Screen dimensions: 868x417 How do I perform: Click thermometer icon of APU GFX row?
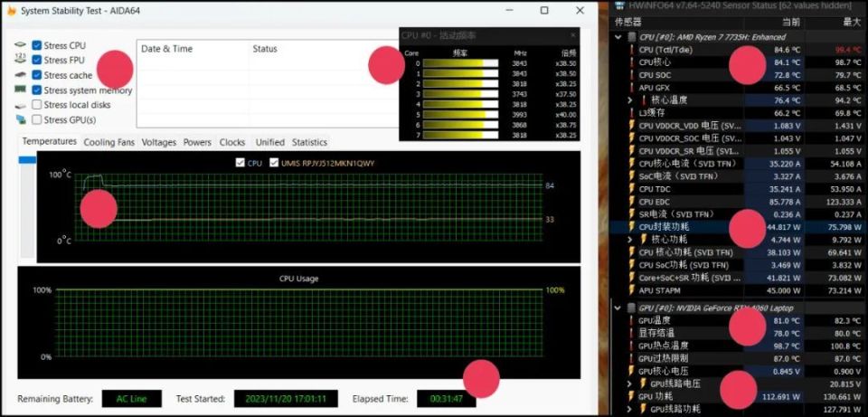tap(631, 88)
